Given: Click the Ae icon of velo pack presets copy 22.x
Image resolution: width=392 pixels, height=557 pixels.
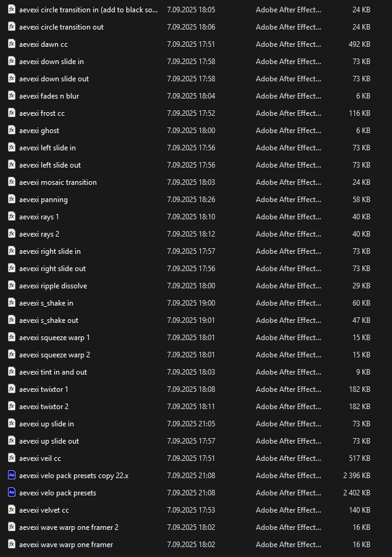Looking at the screenshot, I should point(12,476).
